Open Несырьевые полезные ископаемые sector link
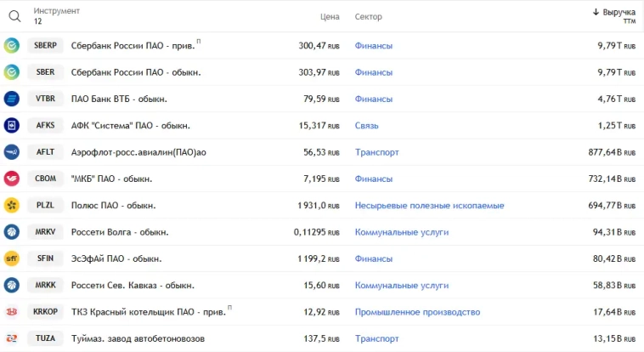 tap(430, 206)
